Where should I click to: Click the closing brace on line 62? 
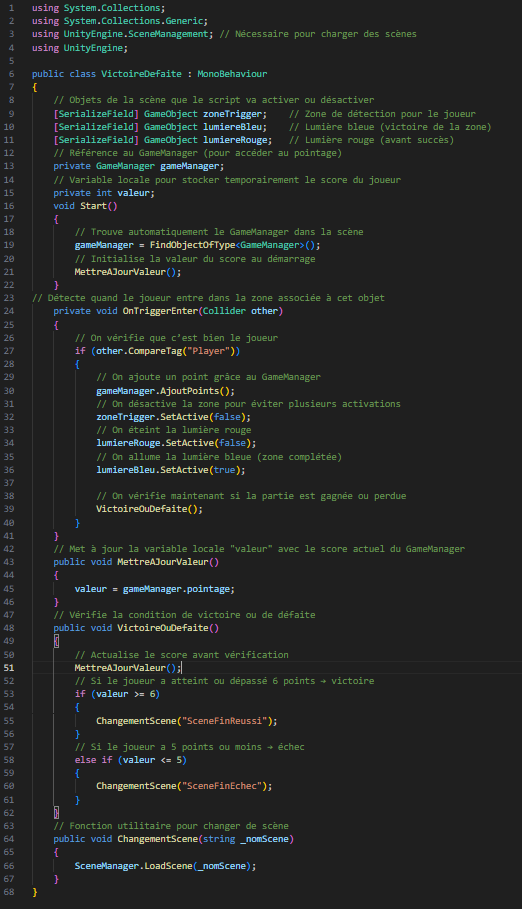click(56, 813)
